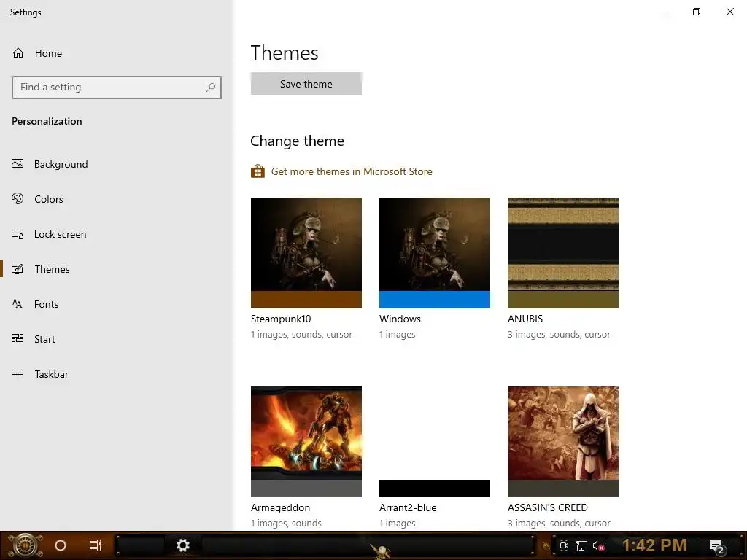Image resolution: width=747 pixels, height=560 pixels.
Task: Click the Armageddon theme name label
Action: [x=281, y=507]
